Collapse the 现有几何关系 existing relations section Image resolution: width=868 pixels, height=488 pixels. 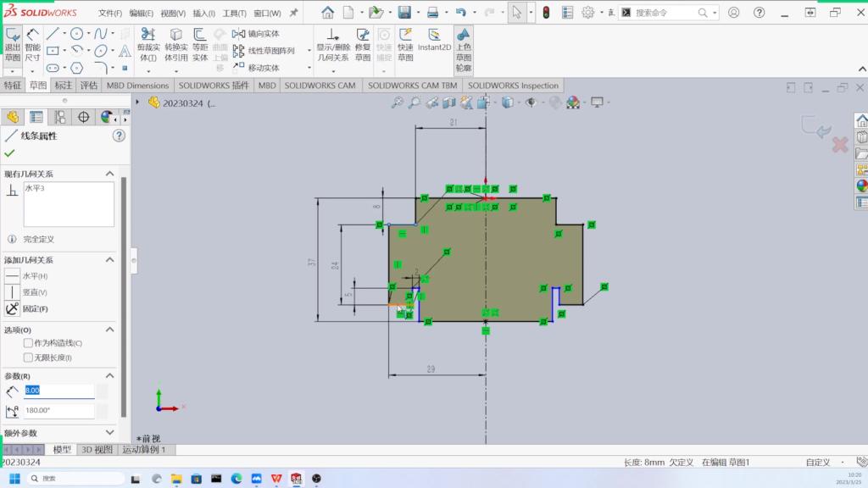[109, 174]
